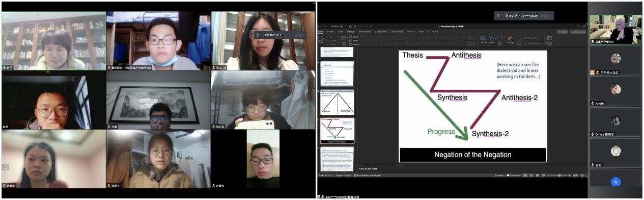Click the Share button in PowerPoint
Screen dimensions: 644x200
[562, 32]
